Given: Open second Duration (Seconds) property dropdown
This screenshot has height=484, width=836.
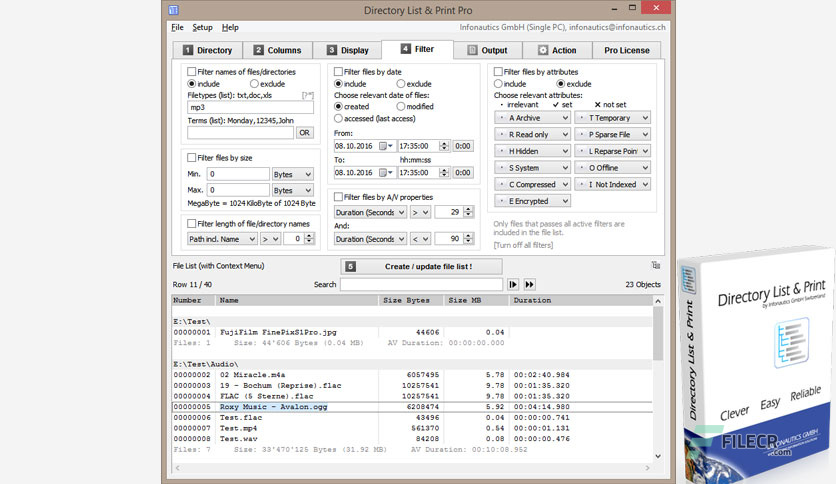Looking at the screenshot, I should pos(370,239).
